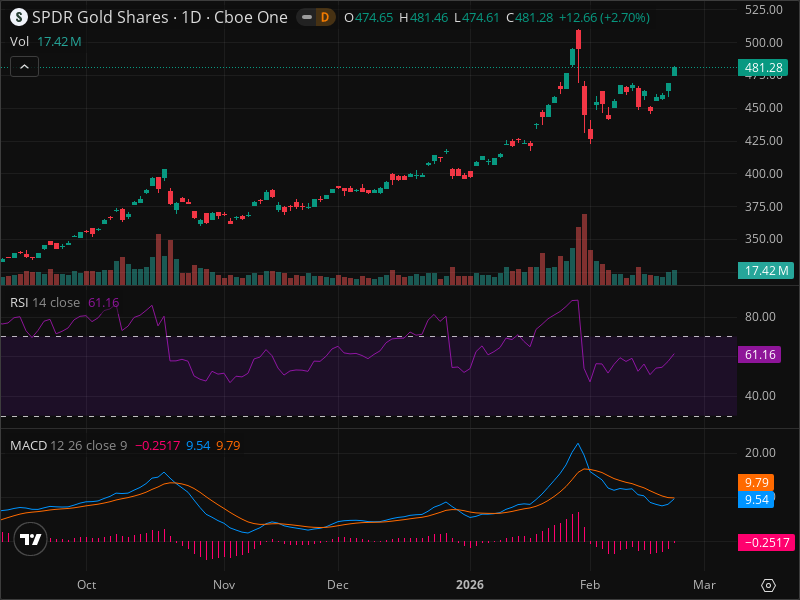Viewport: 800px width, 600px height.
Task: Click the close value C481.28
Action: [x=530, y=18]
